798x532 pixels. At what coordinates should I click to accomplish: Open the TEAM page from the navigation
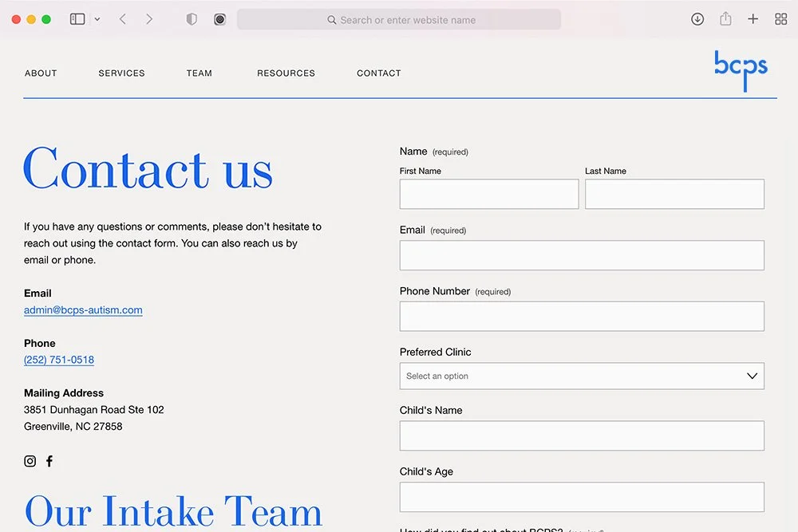199,73
